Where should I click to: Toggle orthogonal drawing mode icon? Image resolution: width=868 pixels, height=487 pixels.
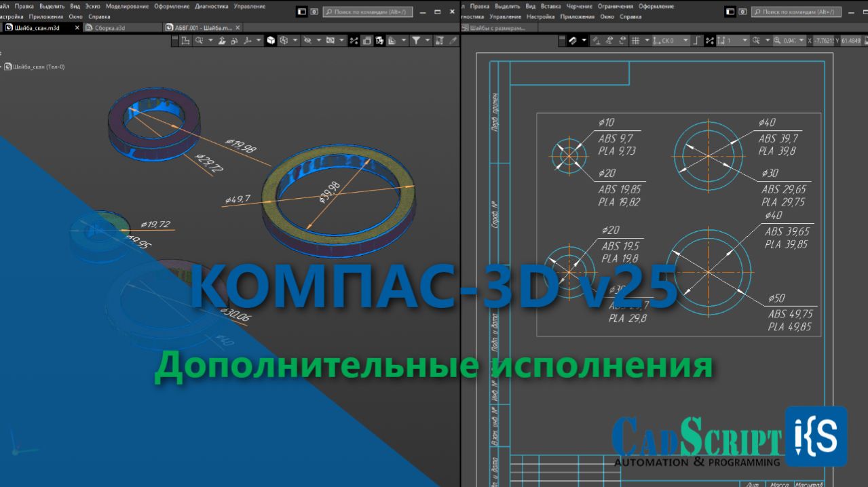point(697,41)
